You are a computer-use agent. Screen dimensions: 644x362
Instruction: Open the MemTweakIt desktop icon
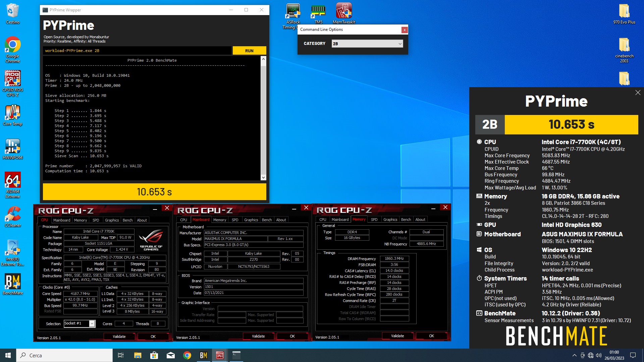pos(344,13)
